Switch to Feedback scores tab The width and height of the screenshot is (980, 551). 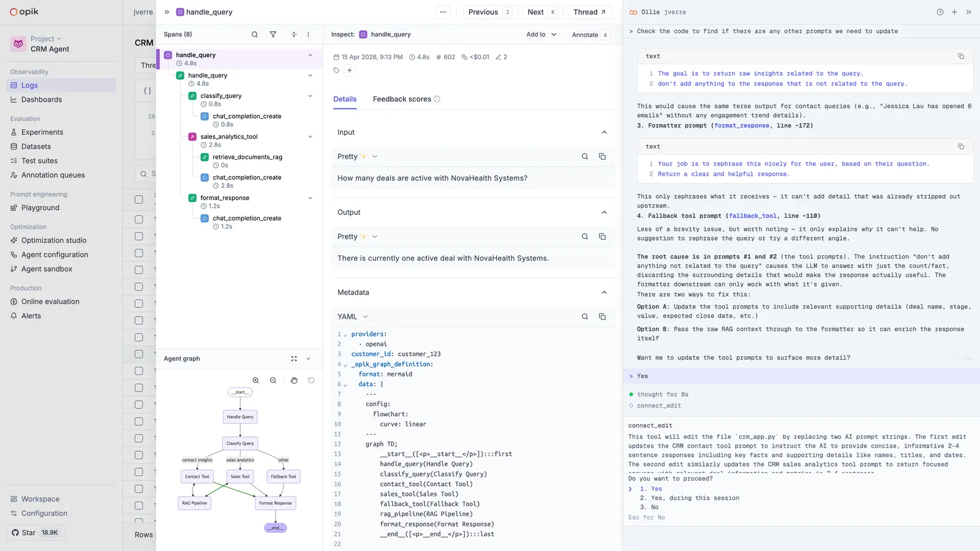(x=406, y=99)
